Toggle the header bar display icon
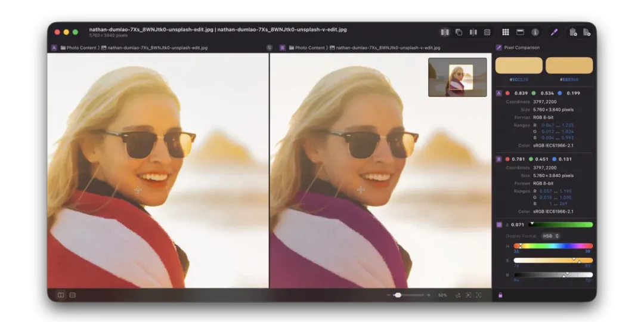 click(x=520, y=32)
